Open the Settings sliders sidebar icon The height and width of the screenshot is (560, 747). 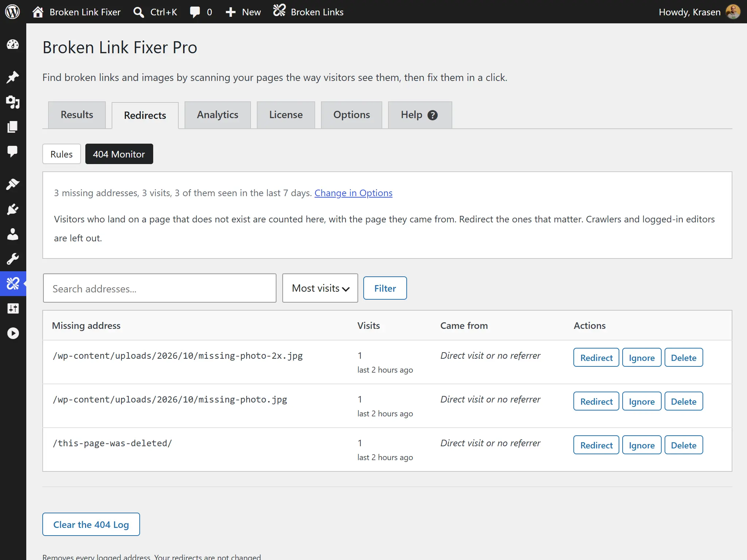point(13,308)
